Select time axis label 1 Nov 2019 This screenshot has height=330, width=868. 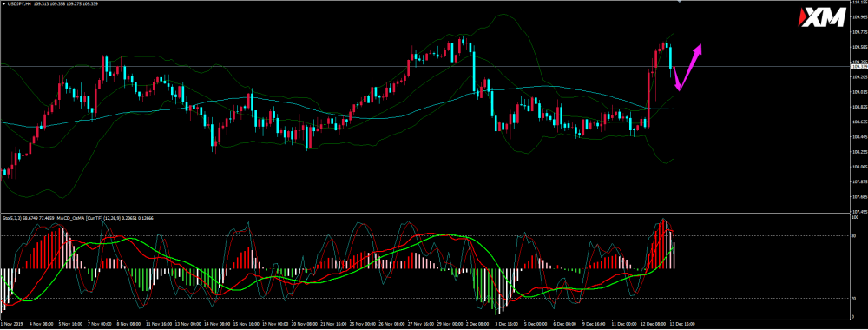tap(11, 324)
